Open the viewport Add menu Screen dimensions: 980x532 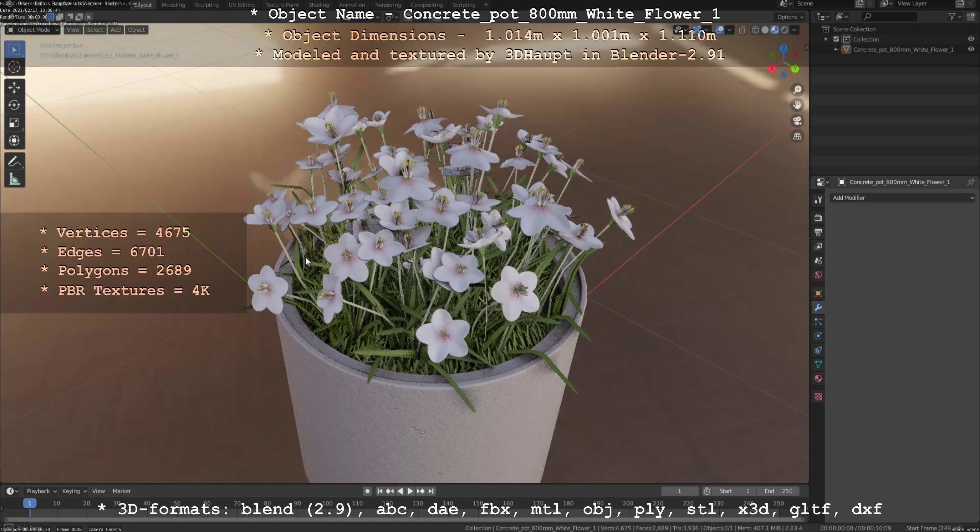pos(116,30)
